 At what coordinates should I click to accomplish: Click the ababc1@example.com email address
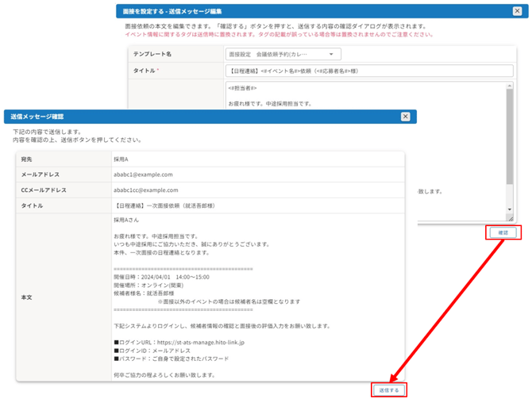point(143,175)
